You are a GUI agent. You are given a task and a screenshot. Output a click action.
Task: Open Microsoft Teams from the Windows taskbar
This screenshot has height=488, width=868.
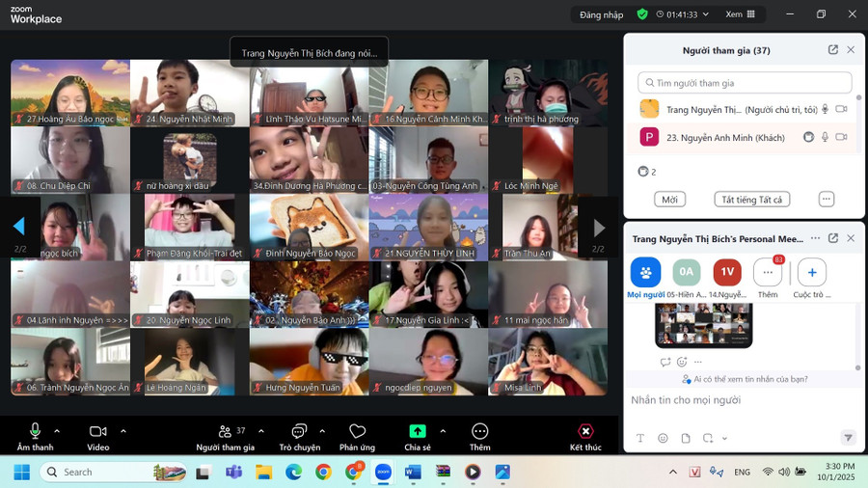pyautogui.click(x=232, y=472)
